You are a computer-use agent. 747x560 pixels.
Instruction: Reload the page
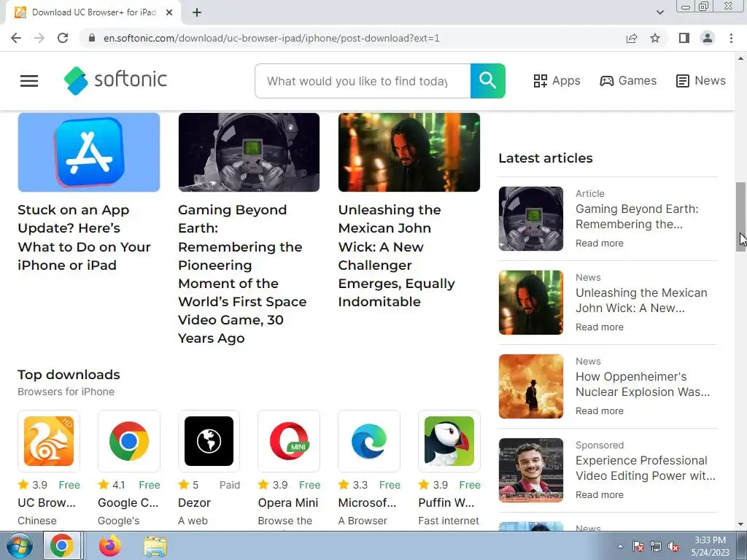[63, 38]
